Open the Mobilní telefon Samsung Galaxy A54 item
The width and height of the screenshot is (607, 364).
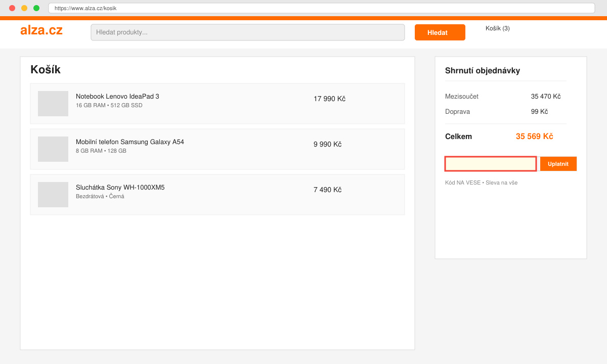click(130, 142)
